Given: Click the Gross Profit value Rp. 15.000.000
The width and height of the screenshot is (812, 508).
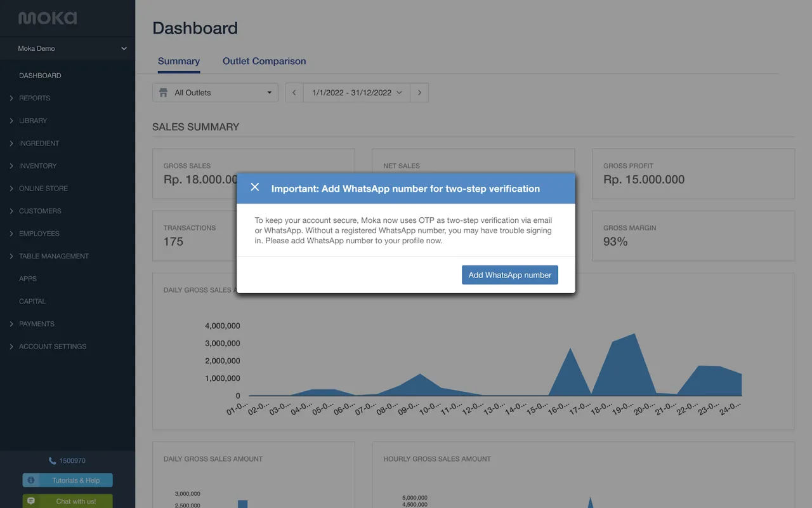Looking at the screenshot, I should pyautogui.click(x=644, y=180).
